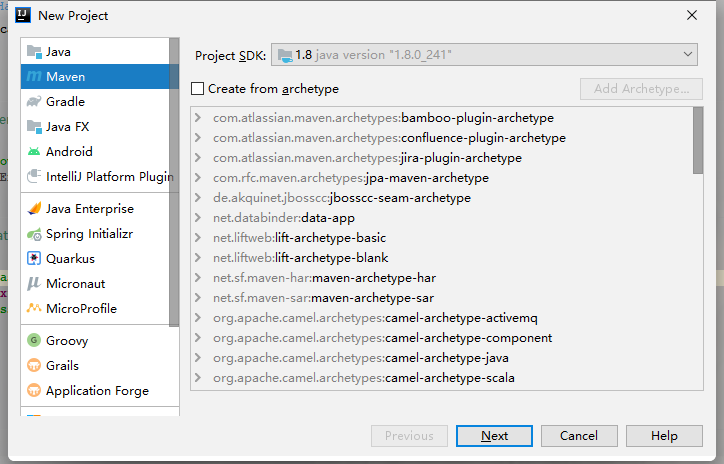Image resolution: width=724 pixels, height=464 pixels.
Task: Click the Quarkus icon
Action: click(x=34, y=258)
